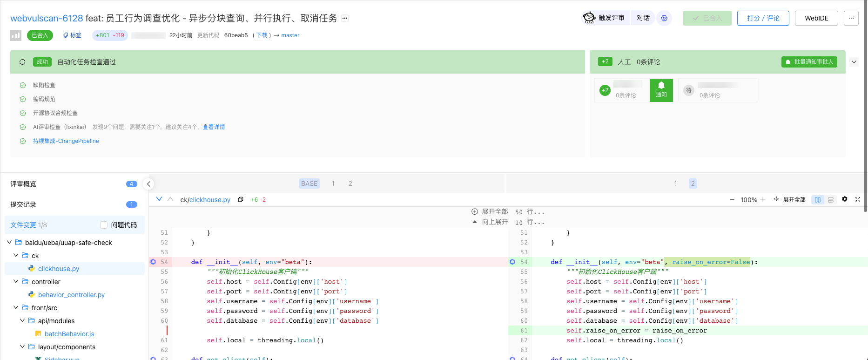Click the refresh icon beside 成功
The image size is (868, 360).
click(x=22, y=62)
